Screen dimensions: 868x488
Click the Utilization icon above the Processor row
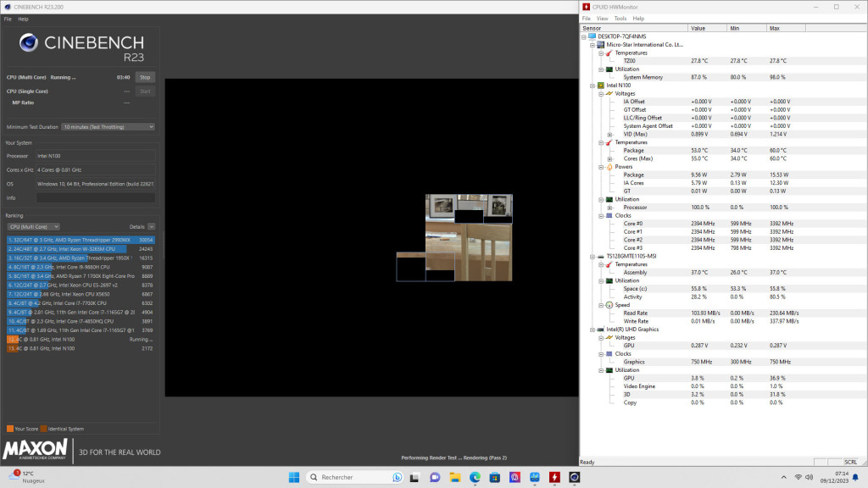click(x=609, y=200)
